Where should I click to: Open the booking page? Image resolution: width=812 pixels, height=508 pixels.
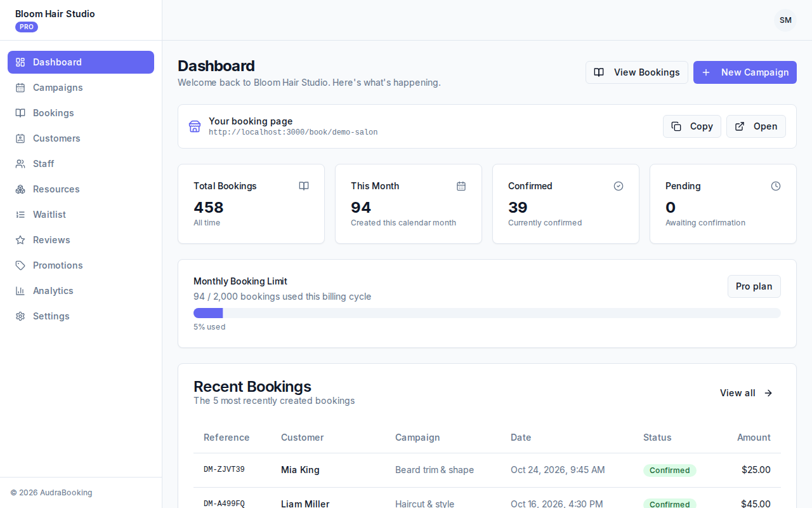click(756, 126)
